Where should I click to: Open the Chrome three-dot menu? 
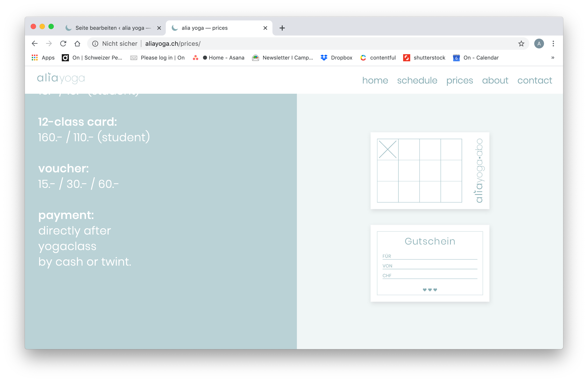tap(553, 44)
